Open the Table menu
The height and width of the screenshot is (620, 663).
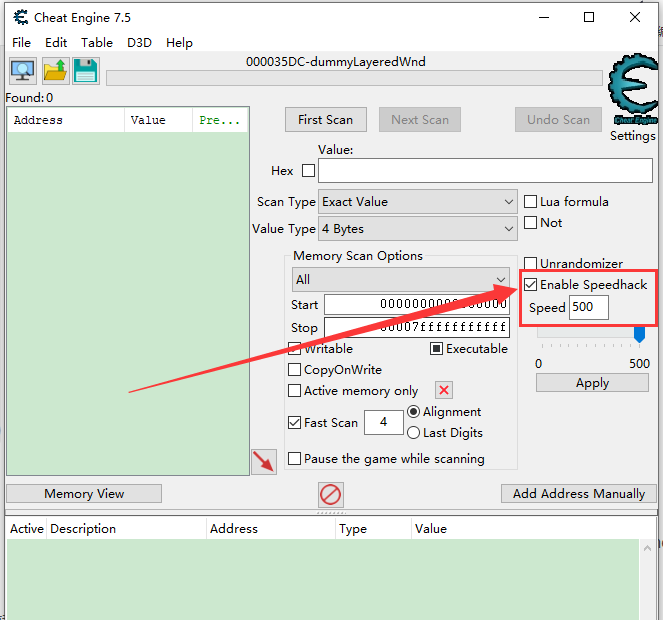click(x=97, y=43)
